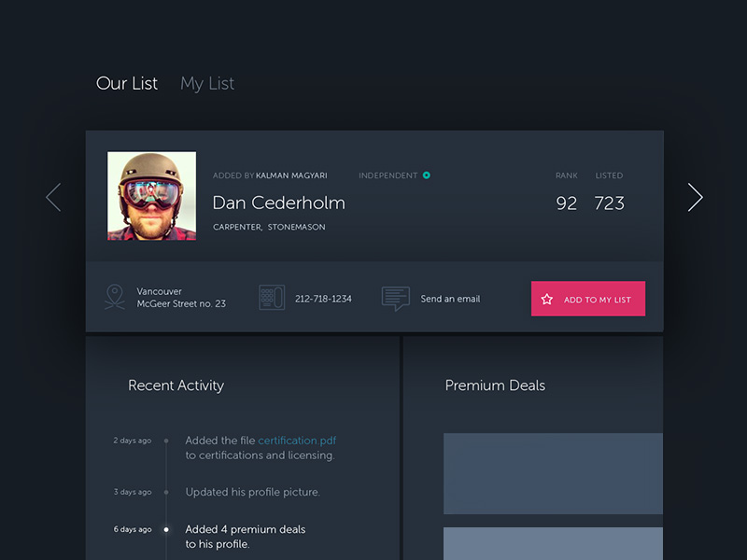
Task: Click the green Independent status dot
Action: (427, 175)
